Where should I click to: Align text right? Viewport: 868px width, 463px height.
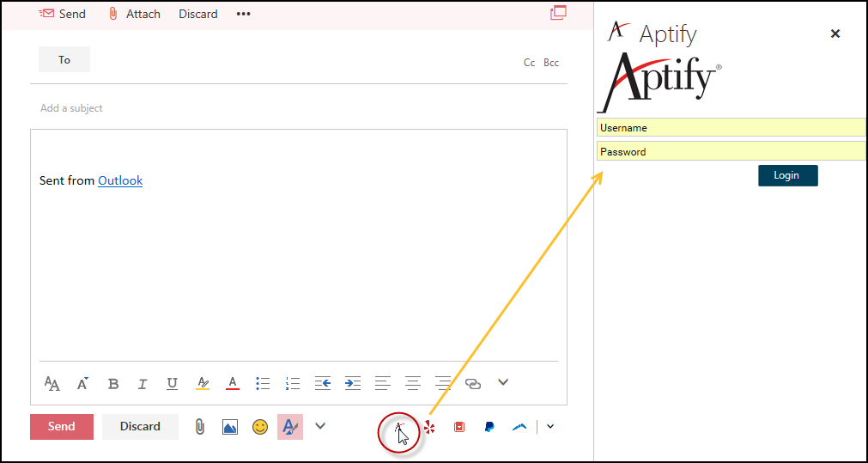point(443,383)
